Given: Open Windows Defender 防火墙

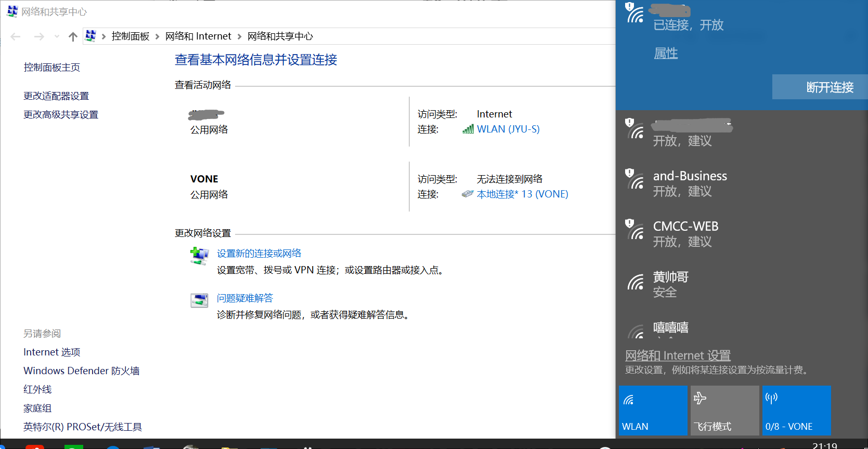Looking at the screenshot, I should click(82, 371).
